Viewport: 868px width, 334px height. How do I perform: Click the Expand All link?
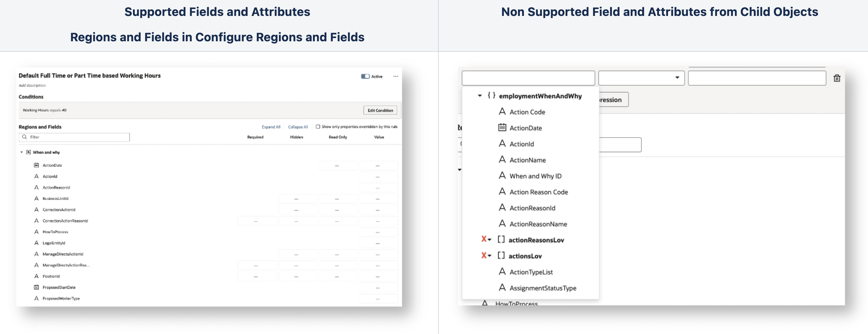(271, 127)
